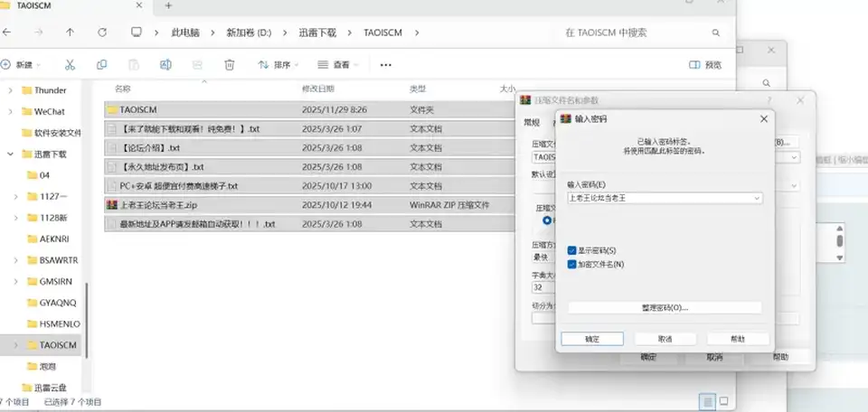Expand the BSAWRTR folder in tree
The image size is (868, 412).
[x=16, y=260]
